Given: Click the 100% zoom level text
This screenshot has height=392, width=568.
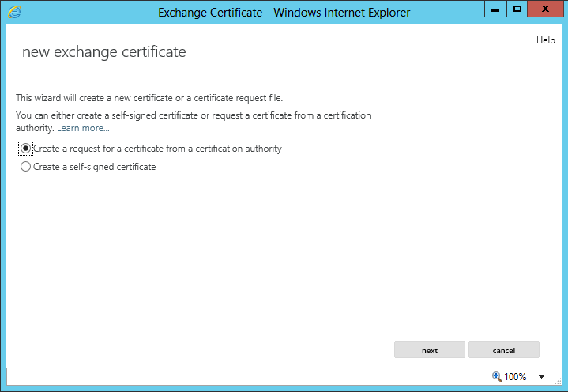Looking at the screenshot, I should point(515,377).
